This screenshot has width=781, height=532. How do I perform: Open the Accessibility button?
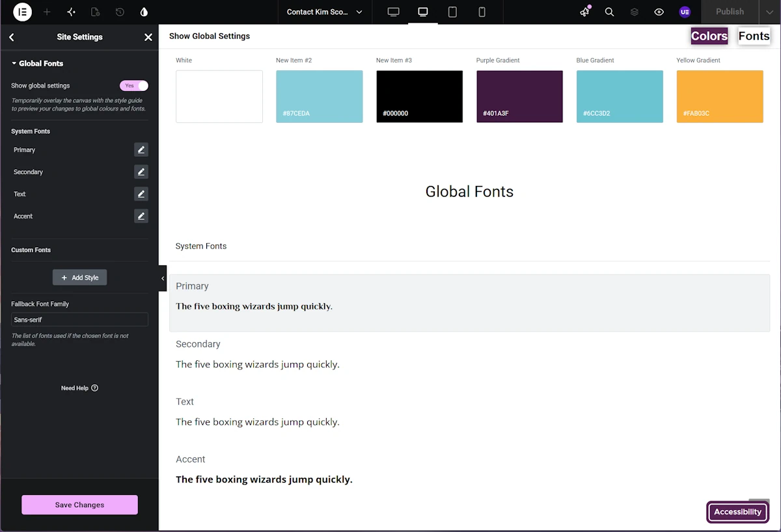737,512
